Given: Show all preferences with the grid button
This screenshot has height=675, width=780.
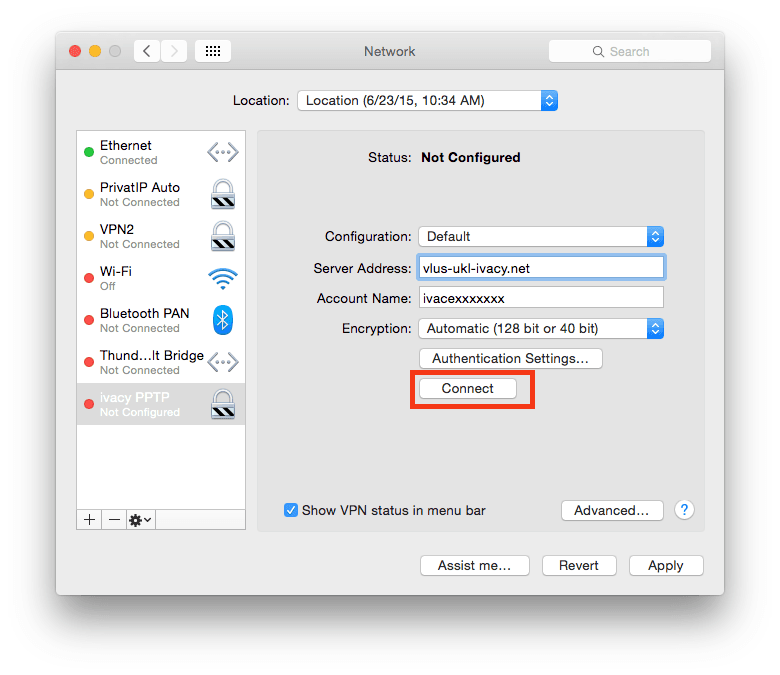Looking at the screenshot, I should tap(212, 51).
